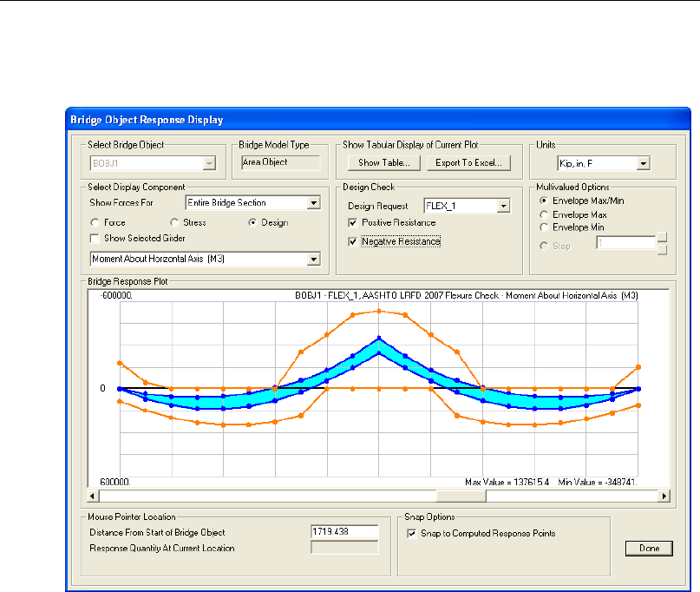Image resolution: width=700 pixels, height=592 pixels.
Task: Select the Step radio button
Action: pyautogui.click(x=544, y=247)
